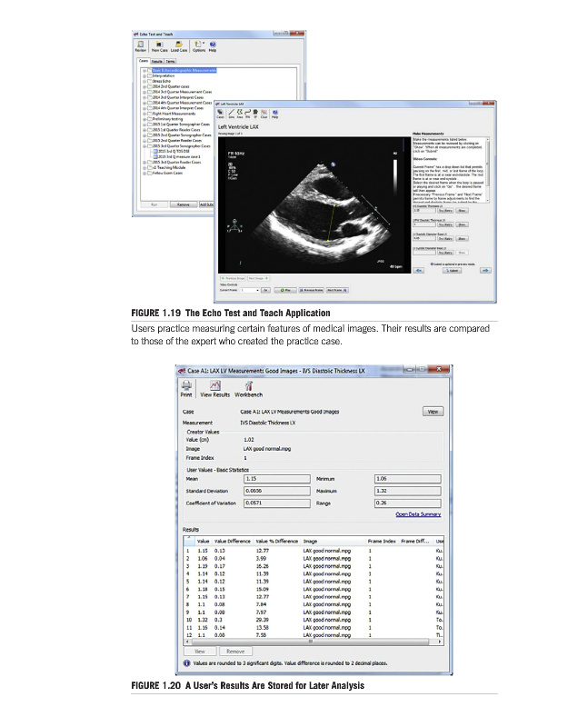Open View Results chart icon

coord(214,387)
